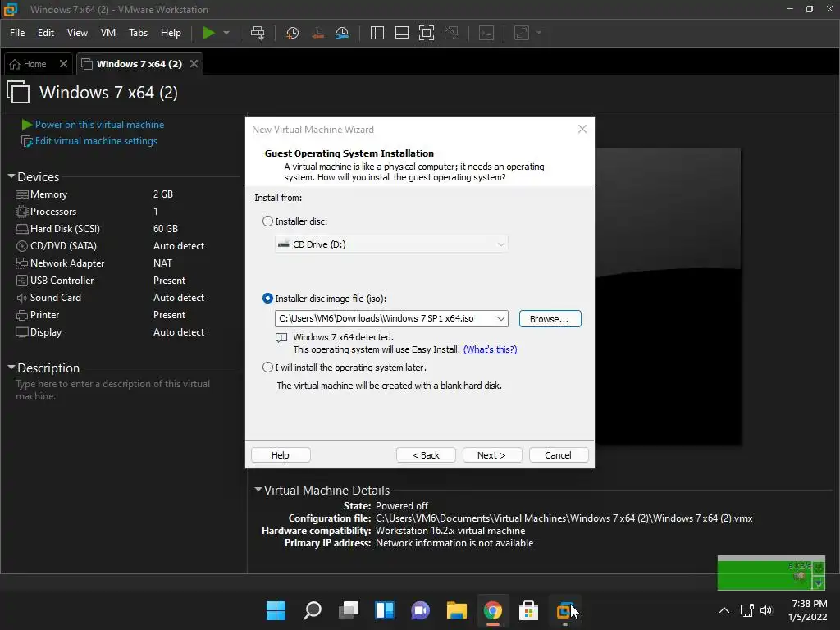Open the Tabs menu
840x630 pixels.
coord(138,33)
